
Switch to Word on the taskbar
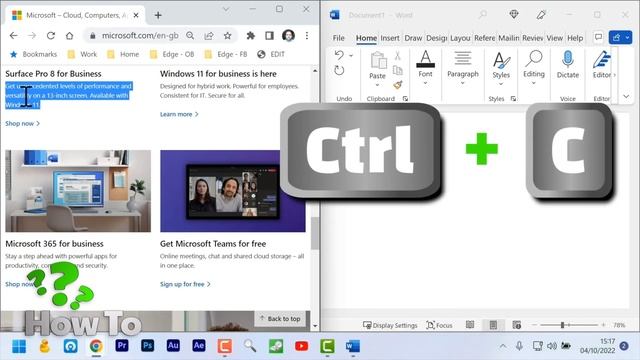[x=353, y=346]
